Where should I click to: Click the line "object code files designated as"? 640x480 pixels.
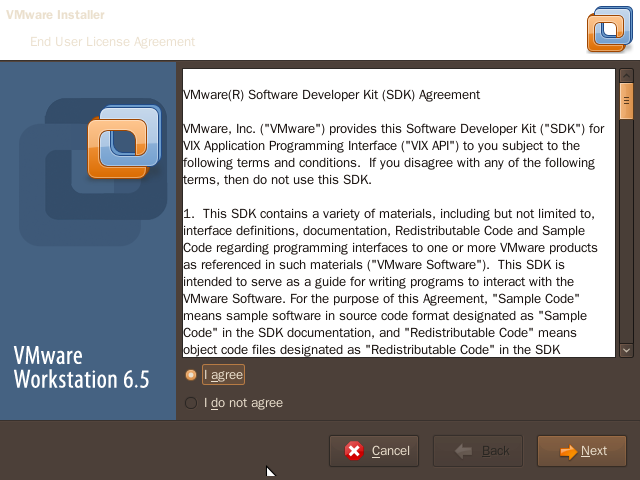[x=372, y=349]
